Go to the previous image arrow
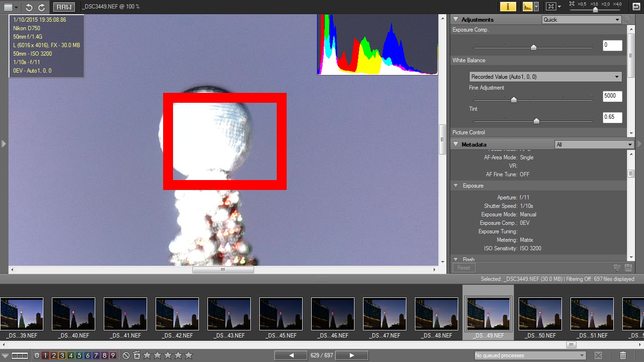Viewport: 644px width, 362px height. pyautogui.click(x=291, y=355)
